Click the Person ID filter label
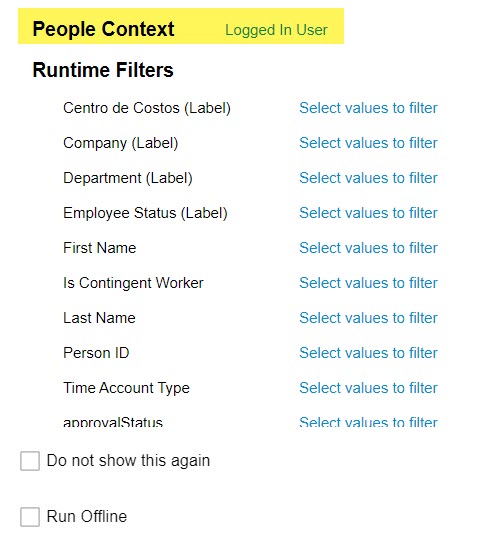 pos(96,353)
